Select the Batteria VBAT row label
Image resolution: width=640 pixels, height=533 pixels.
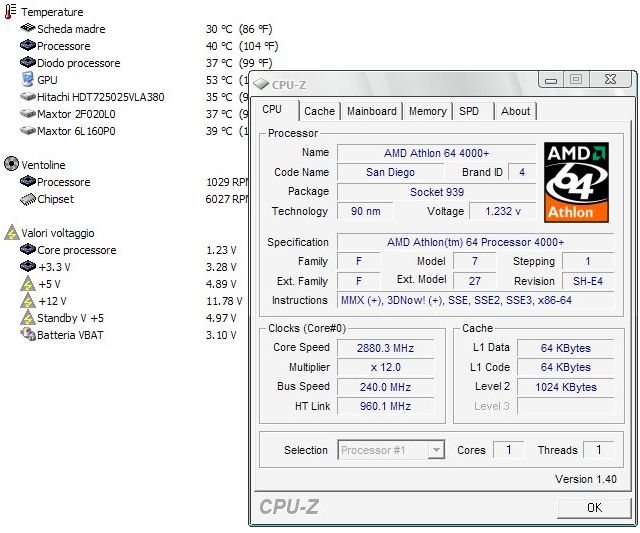pyautogui.click(x=70, y=335)
